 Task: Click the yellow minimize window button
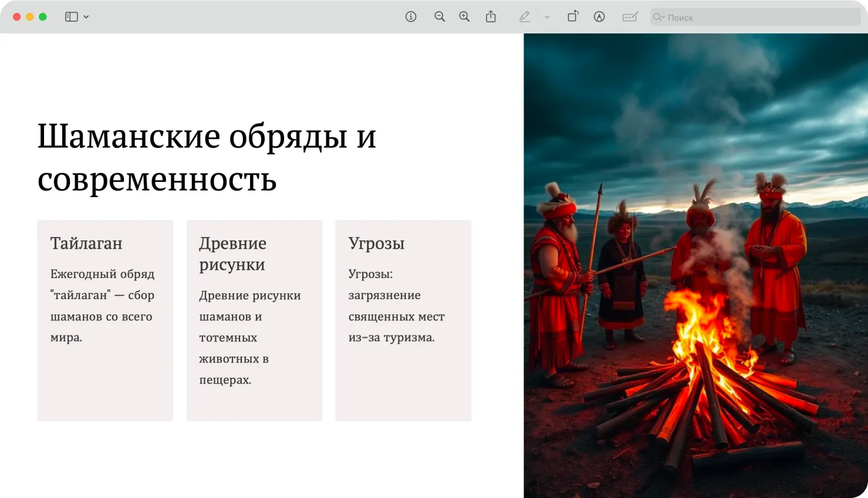click(30, 17)
